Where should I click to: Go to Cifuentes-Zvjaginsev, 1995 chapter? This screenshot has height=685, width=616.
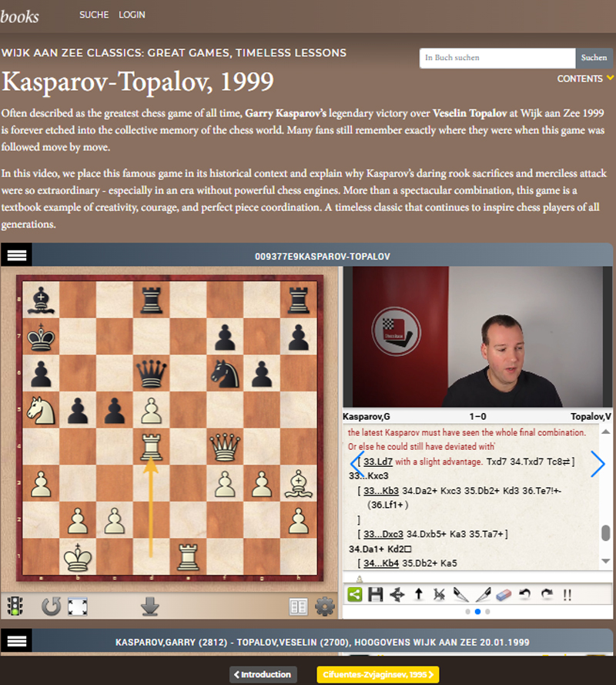pos(377,674)
